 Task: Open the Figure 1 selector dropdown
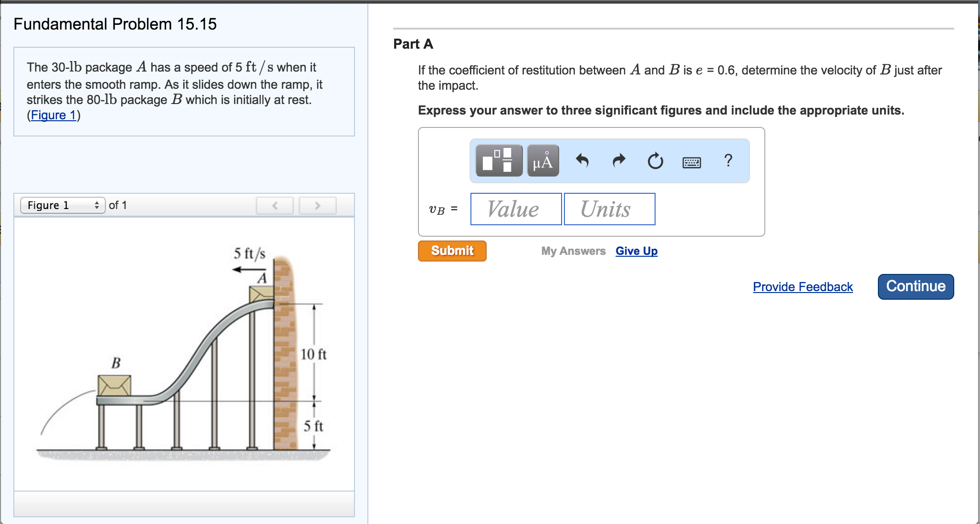coord(63,205)
